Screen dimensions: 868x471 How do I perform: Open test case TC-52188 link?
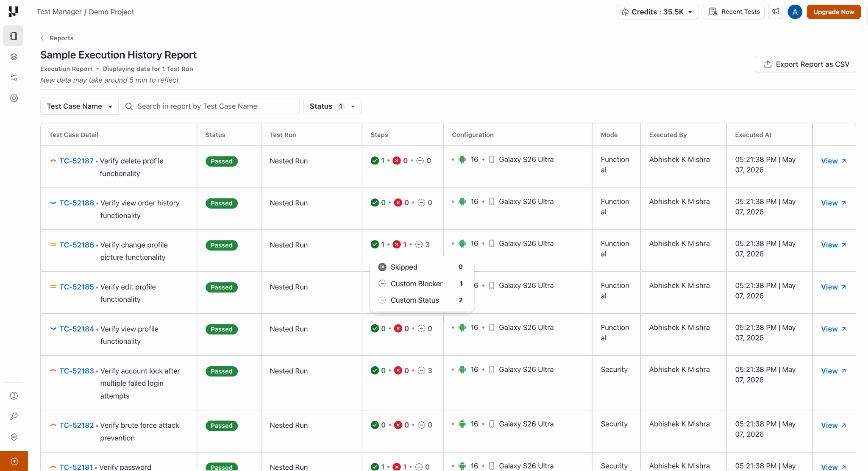pyautogui.click(x=77, y=203)
